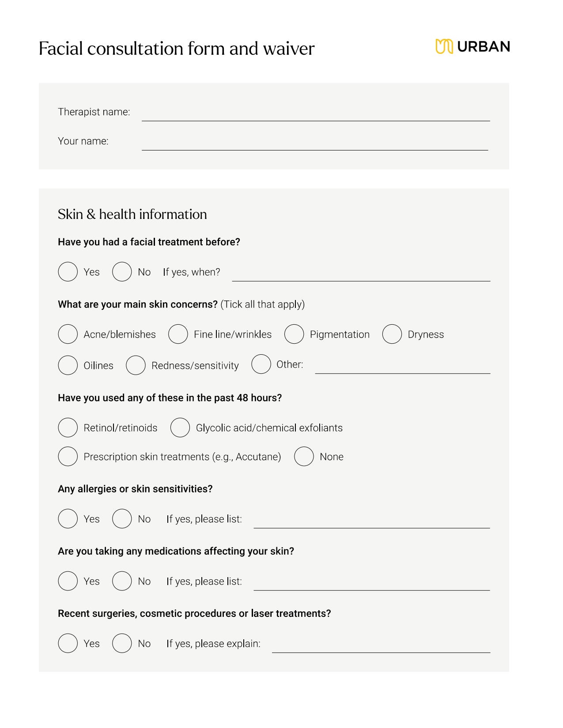Click the Urban logo icon

pos(444,46)
